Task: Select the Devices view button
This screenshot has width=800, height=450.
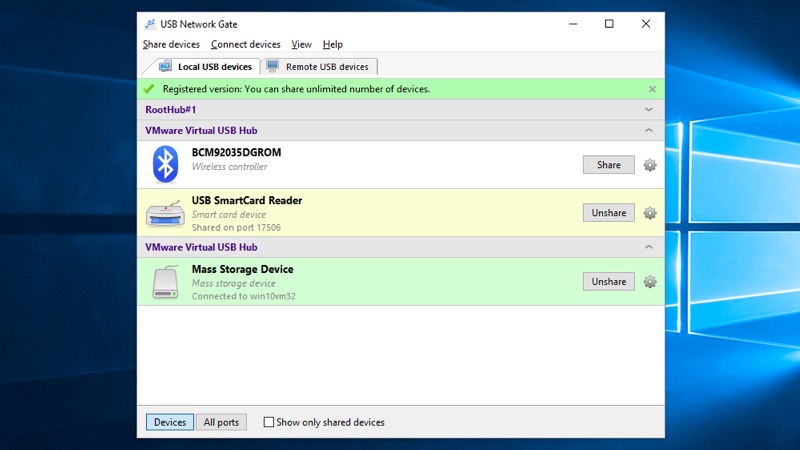Action: point(170,422)
